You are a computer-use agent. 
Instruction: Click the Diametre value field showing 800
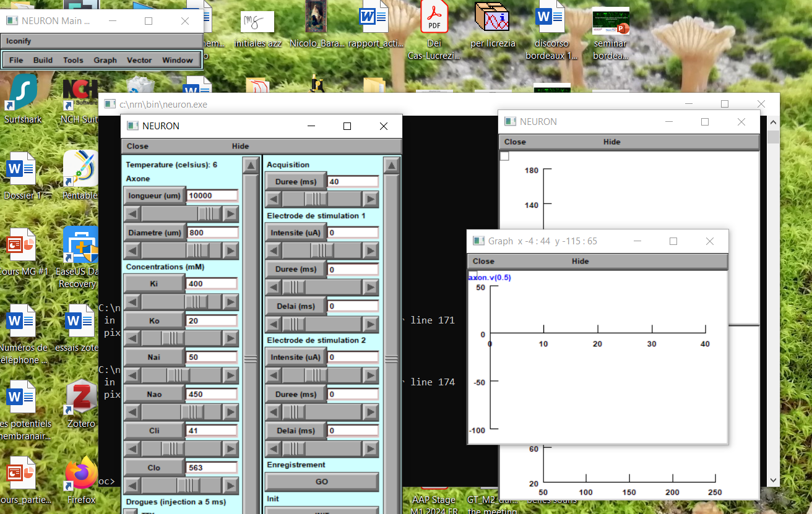click(x=212, y=233)
